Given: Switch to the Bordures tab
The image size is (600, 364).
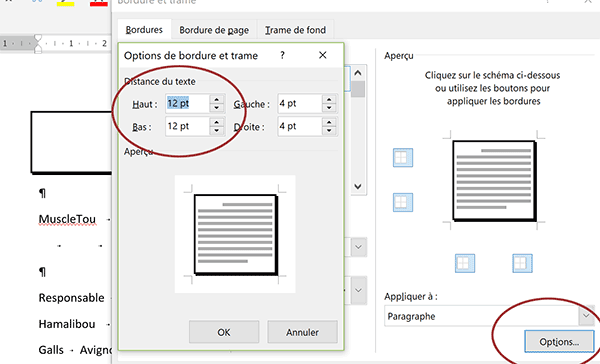Looking at the screenshot, I should point(144,30).
